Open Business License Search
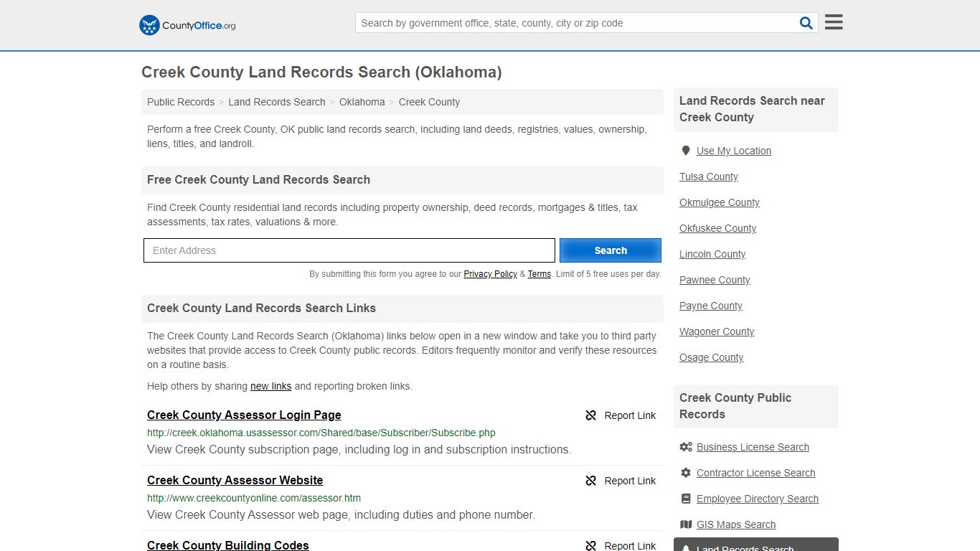 (753, 447)
